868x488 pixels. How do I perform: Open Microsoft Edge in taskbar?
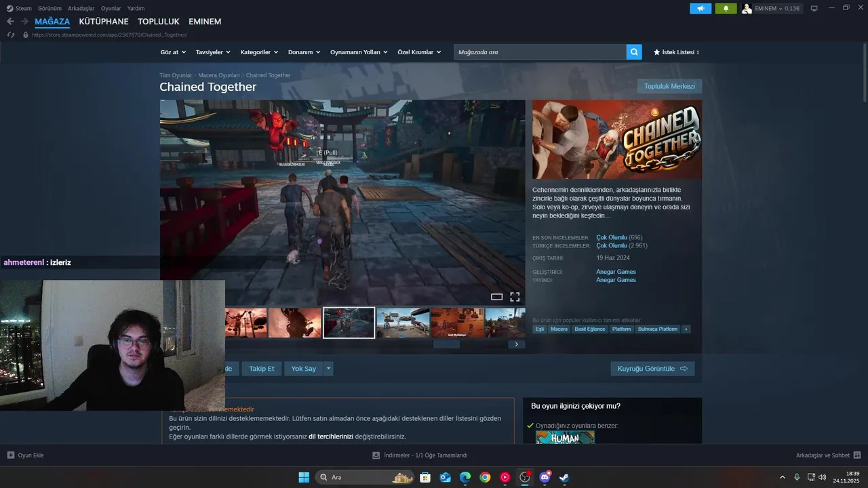[465, 477]
